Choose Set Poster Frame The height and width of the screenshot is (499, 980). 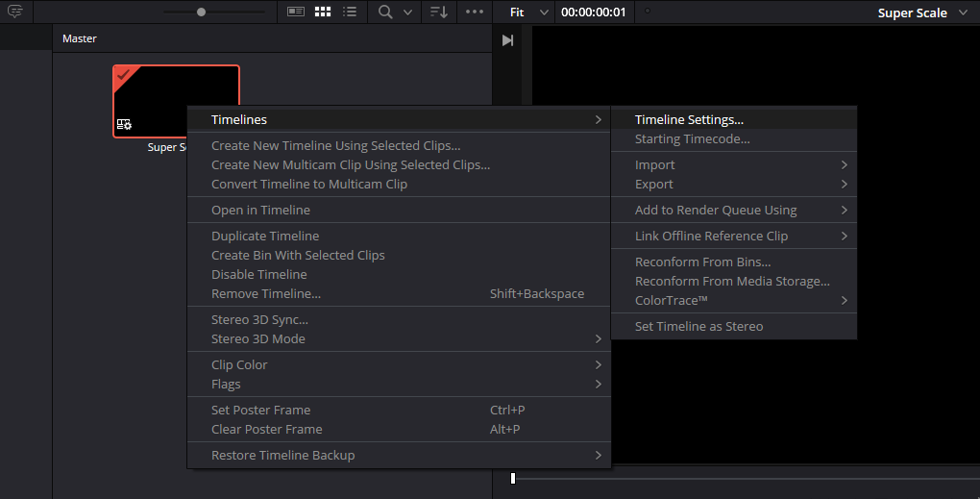pyautogui.click(x=399, y=411)
